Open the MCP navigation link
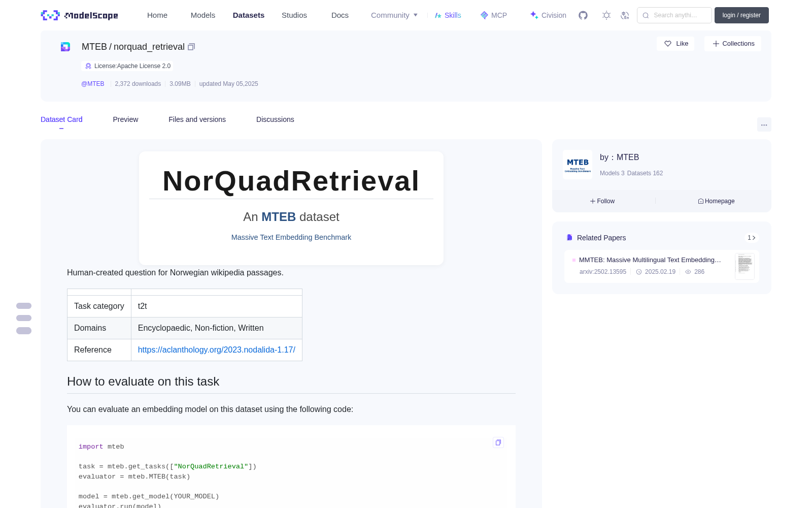Screen dimensions: 812x508 pyautogui.click(x=494, y=15)
